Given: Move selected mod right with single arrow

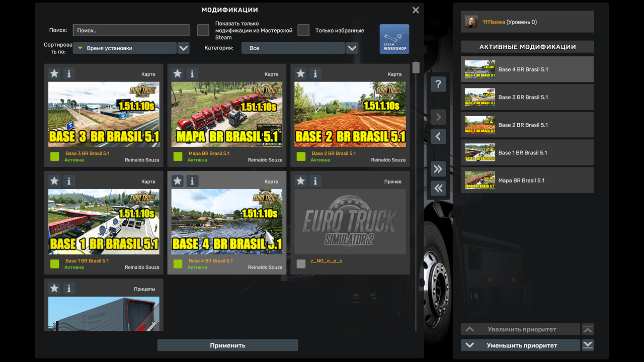Looking at the screenshot, I should click(438, 117).
